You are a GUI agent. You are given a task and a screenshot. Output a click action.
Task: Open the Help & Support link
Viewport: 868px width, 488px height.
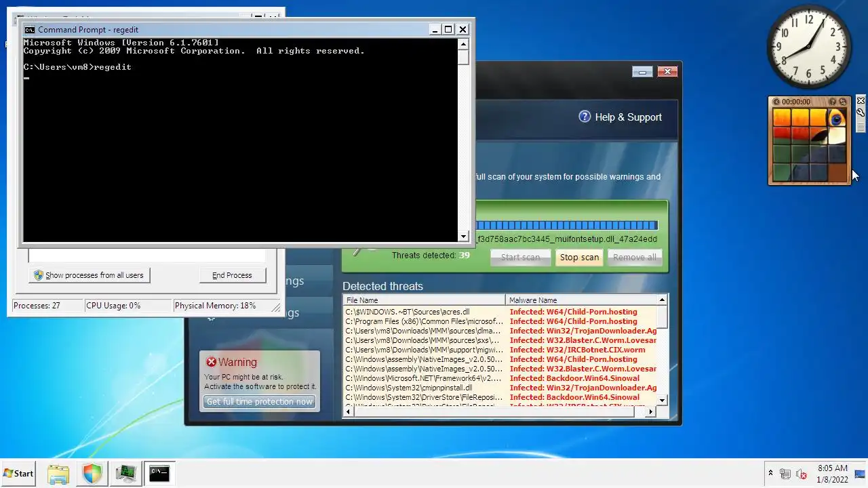pos(628,117)
